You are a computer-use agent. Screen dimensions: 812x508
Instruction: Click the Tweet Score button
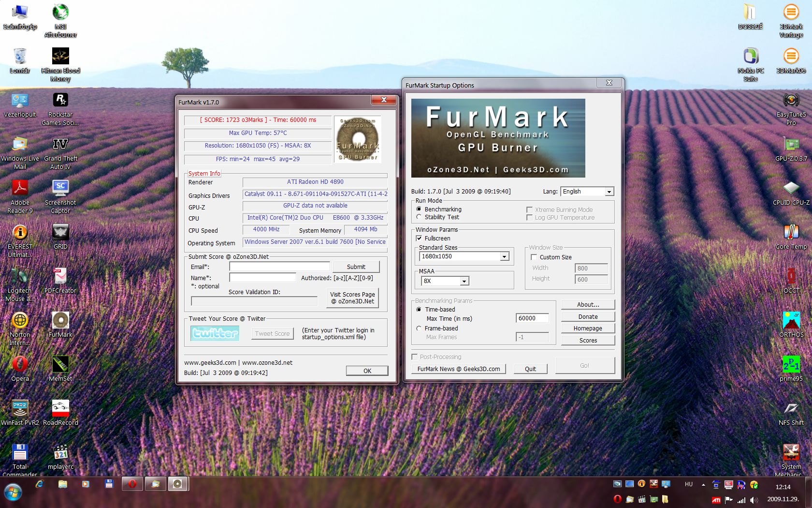pos(272,333)
